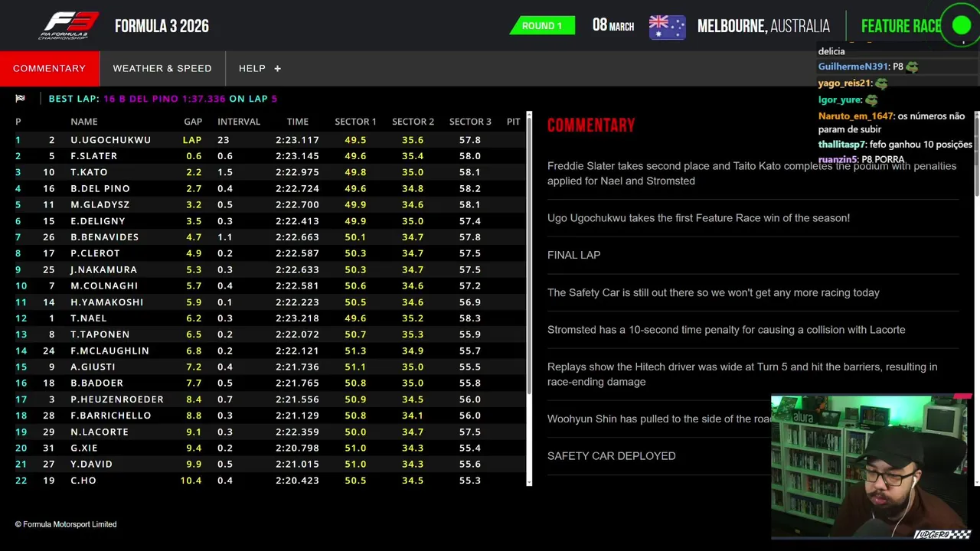Click the Formula 3 2026 title
This screenshot has width=980, height=551.
(x=162, y=26)
